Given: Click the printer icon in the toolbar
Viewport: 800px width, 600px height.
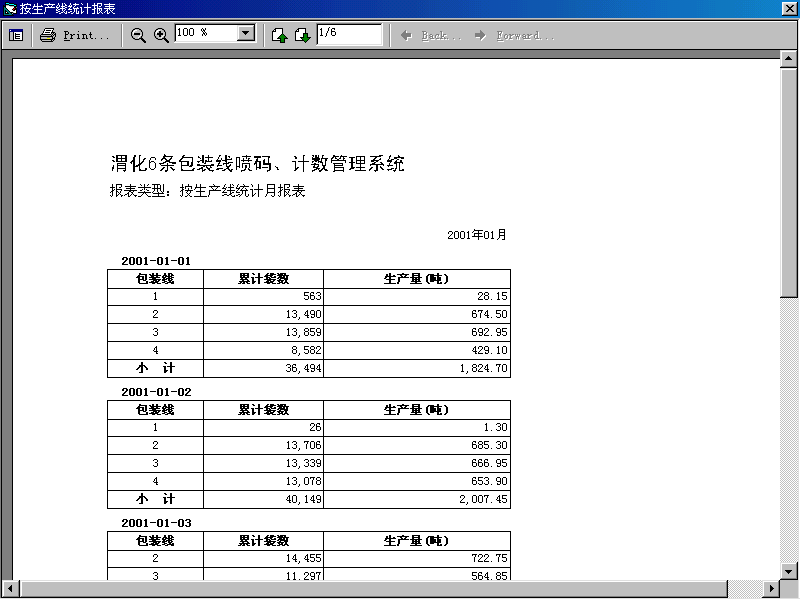Looking at the screenshot, I should 48,35.
